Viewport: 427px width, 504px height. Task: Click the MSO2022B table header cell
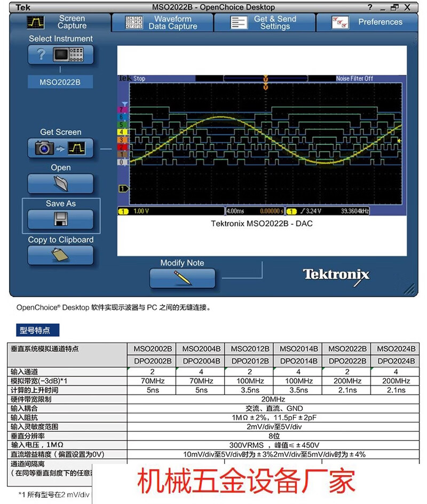click(347, 349)
